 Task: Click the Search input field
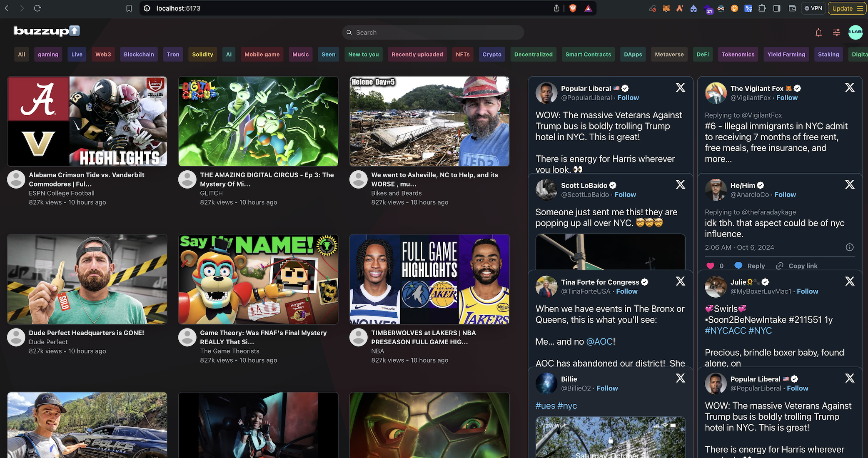coord(433,32)
